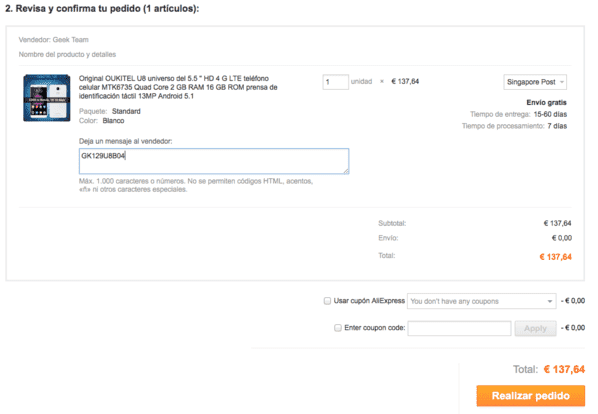Click the coupon code input field

pyautogui.click(x=459, y=328)
